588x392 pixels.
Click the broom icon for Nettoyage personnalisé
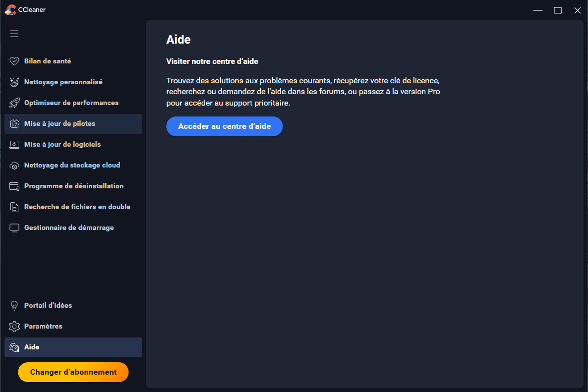pos(14,82)
